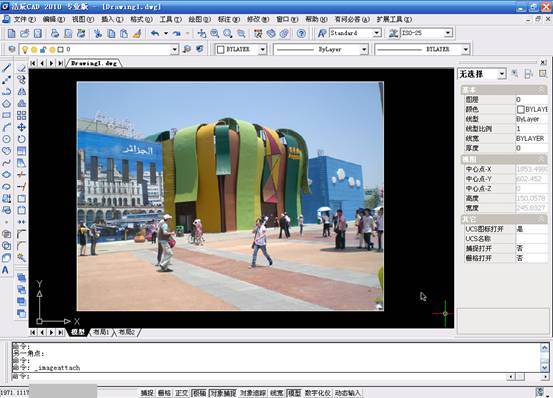Select the Trim tool

22,174
